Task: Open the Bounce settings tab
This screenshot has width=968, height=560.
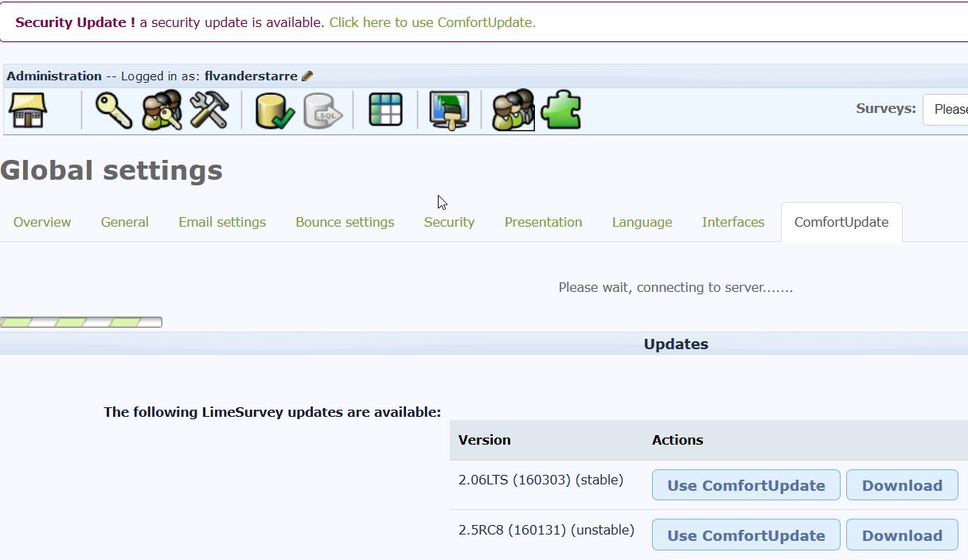Action: click(x=345, y=222)
